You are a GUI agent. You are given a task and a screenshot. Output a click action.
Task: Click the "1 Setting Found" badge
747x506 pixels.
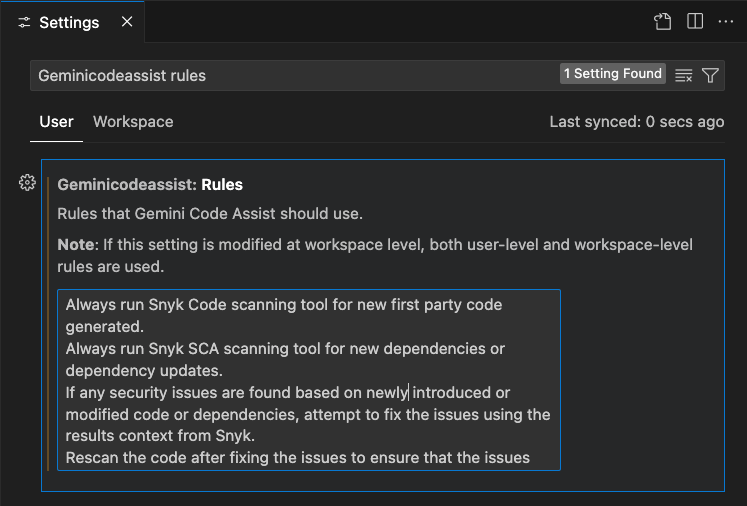point(613,74)
